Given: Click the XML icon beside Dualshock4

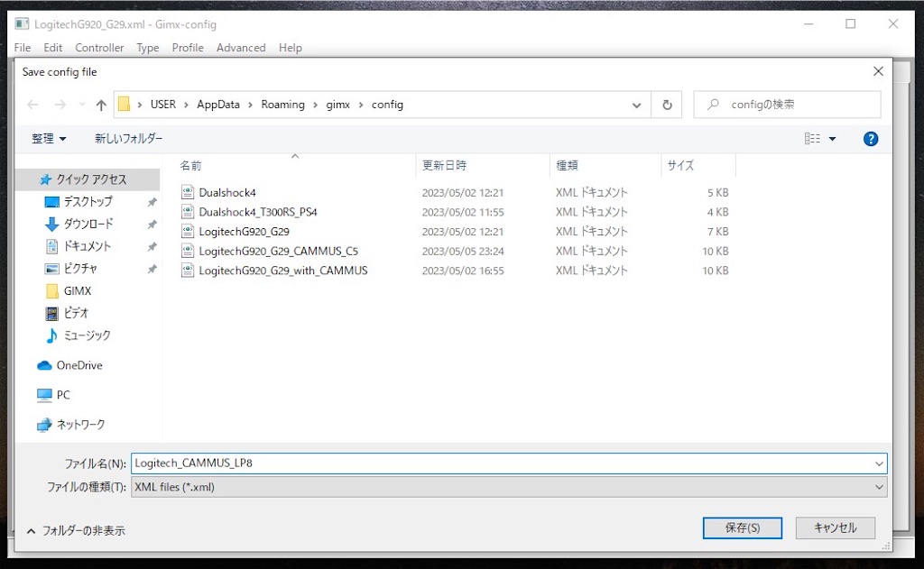Looking at the screenshot, I should pos(188,192).
